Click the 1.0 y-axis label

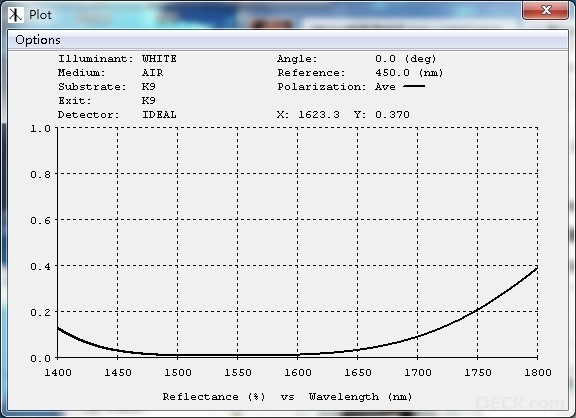pos(40,129)
